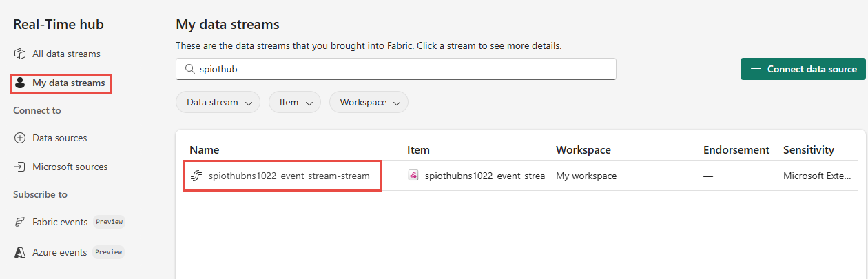Expand the Workspace filter dropdown
868x279 pixels.
369,102
